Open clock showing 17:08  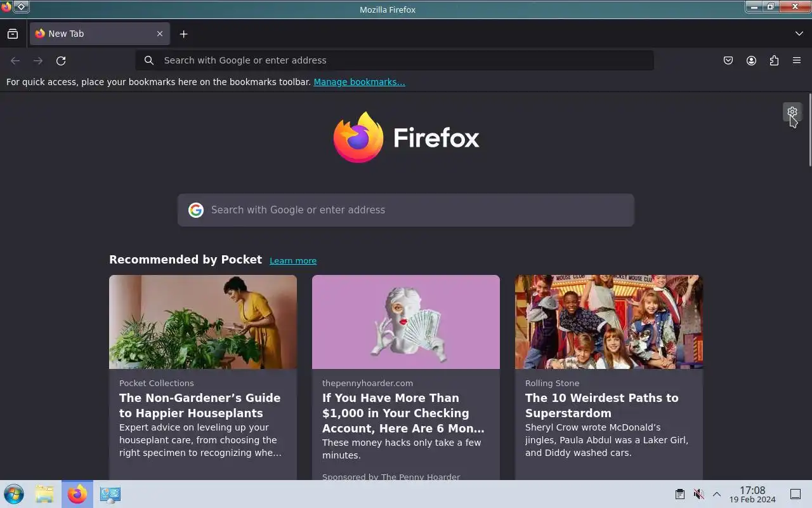(x=752, y=494)
